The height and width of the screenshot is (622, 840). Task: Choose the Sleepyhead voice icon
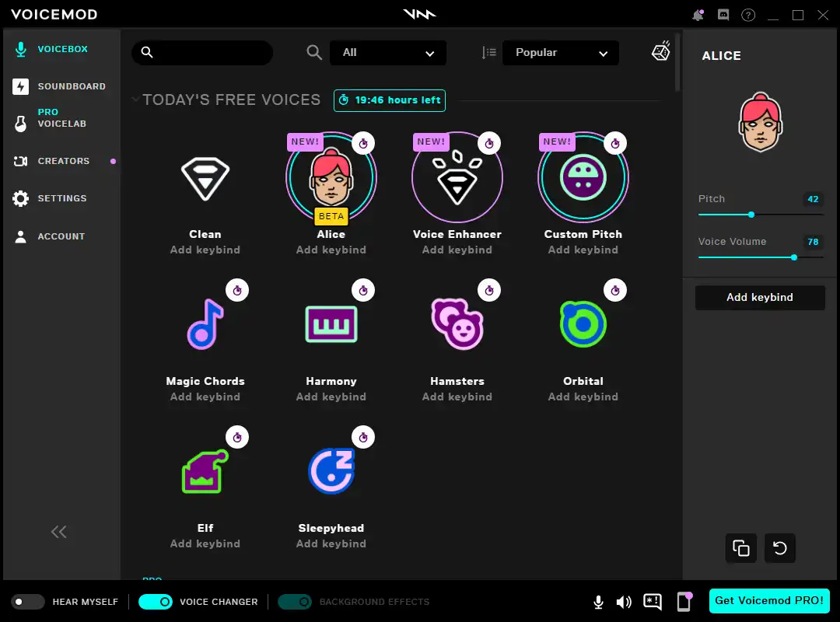pos(331,471)
